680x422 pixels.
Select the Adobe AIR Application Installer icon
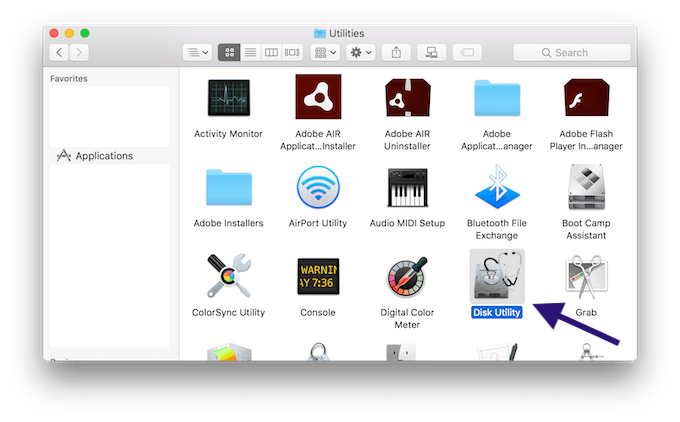(318, 96)
